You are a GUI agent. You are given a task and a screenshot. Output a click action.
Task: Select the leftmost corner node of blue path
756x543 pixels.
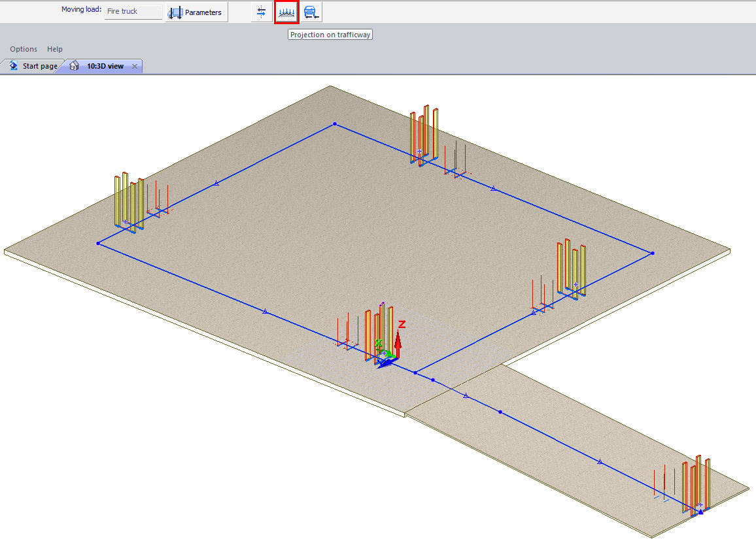pos(98,243)
